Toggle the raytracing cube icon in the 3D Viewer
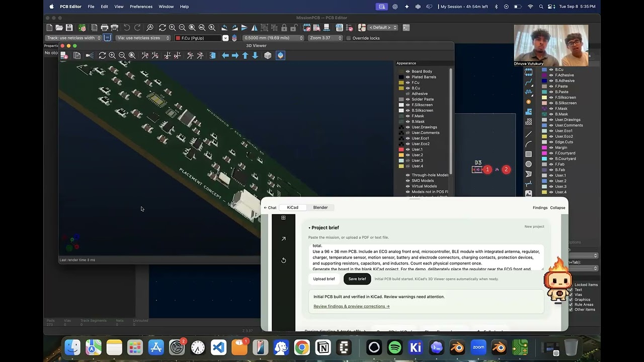 [x=268, y=55]
